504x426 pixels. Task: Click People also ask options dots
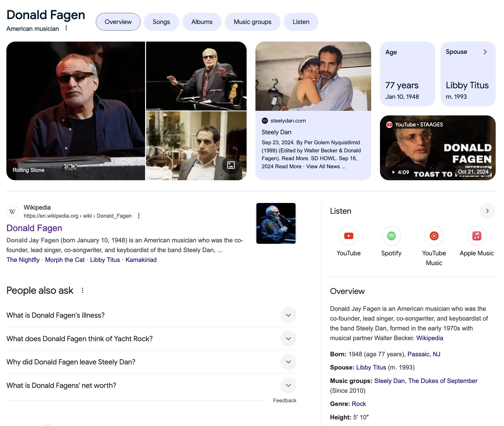82,290
